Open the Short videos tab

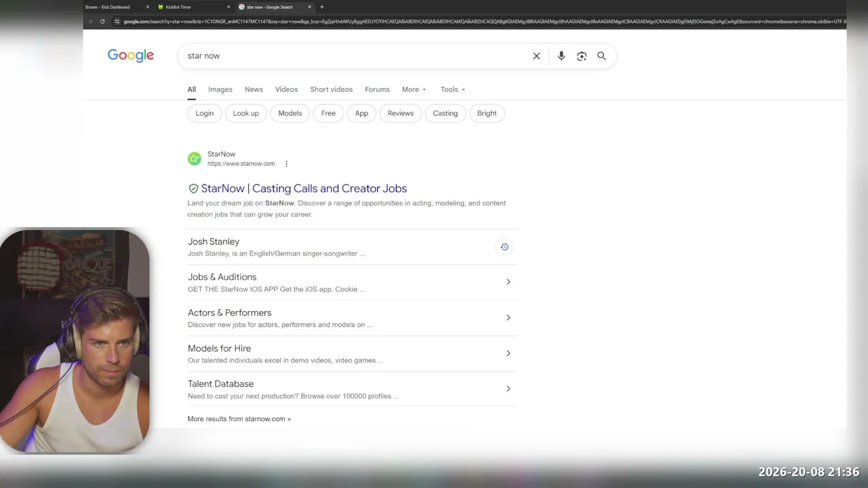[332, 89]
